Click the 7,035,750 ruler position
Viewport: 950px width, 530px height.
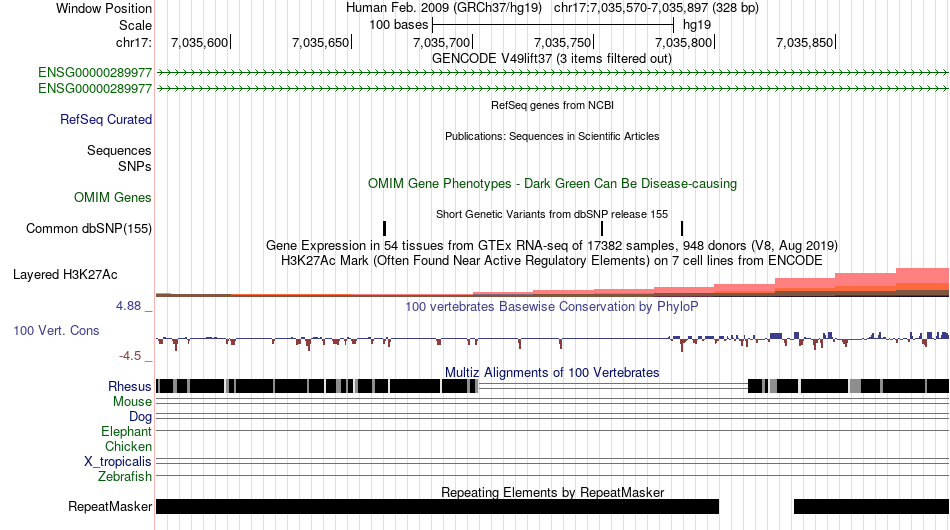pos(563,42)
